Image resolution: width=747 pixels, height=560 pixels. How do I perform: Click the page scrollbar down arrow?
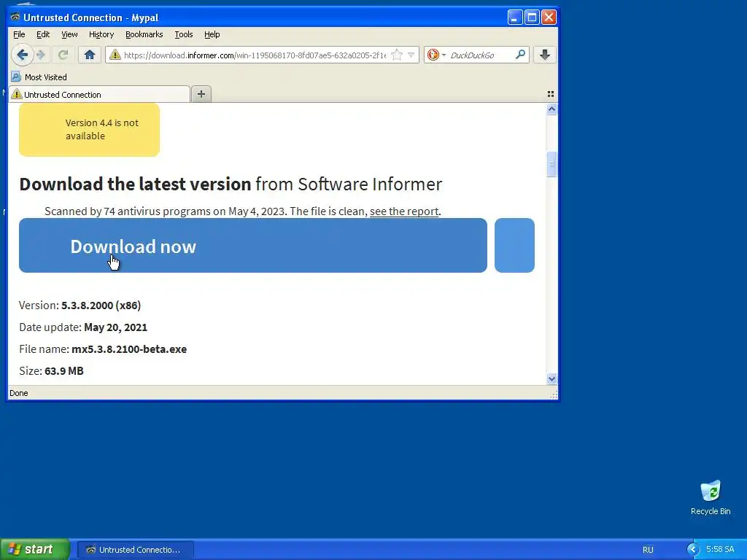(551, 379)
